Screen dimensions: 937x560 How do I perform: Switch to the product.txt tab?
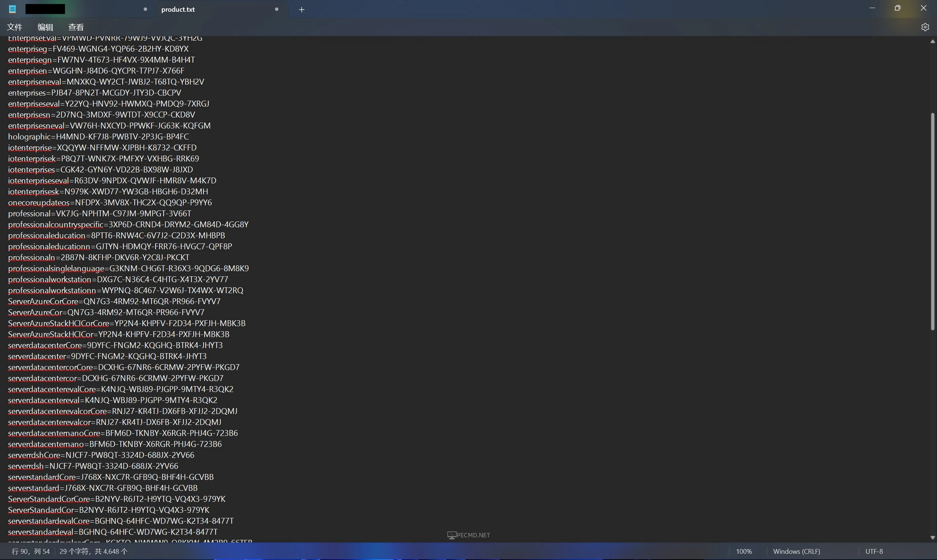222,10
